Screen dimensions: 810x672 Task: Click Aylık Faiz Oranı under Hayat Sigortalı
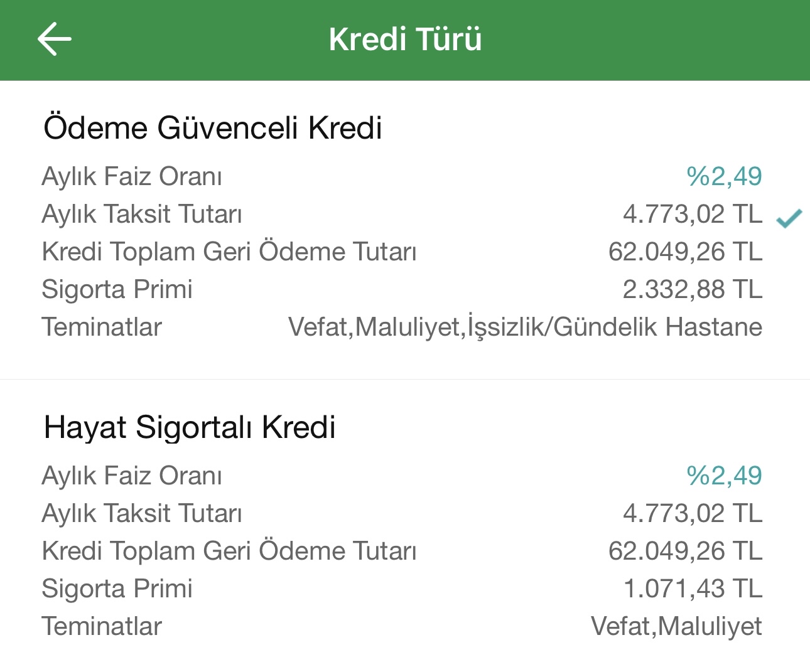point(132,476)
